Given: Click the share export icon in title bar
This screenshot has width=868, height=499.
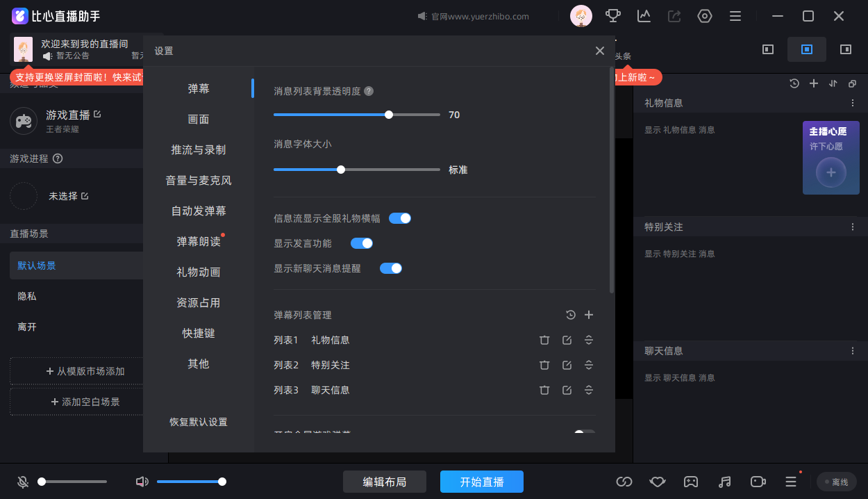Looking at the screenshot, I should [674, 16].
